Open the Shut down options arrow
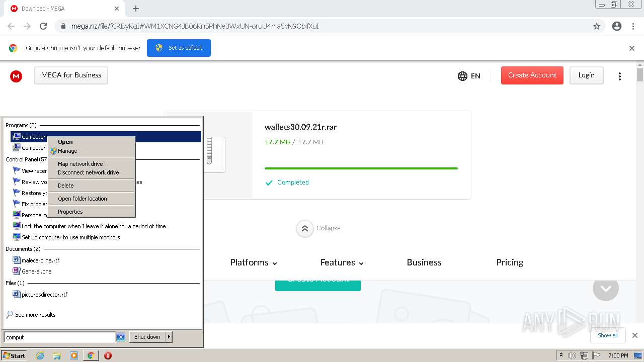The height and width of the screenshot is (362, 644). (169, 337)
